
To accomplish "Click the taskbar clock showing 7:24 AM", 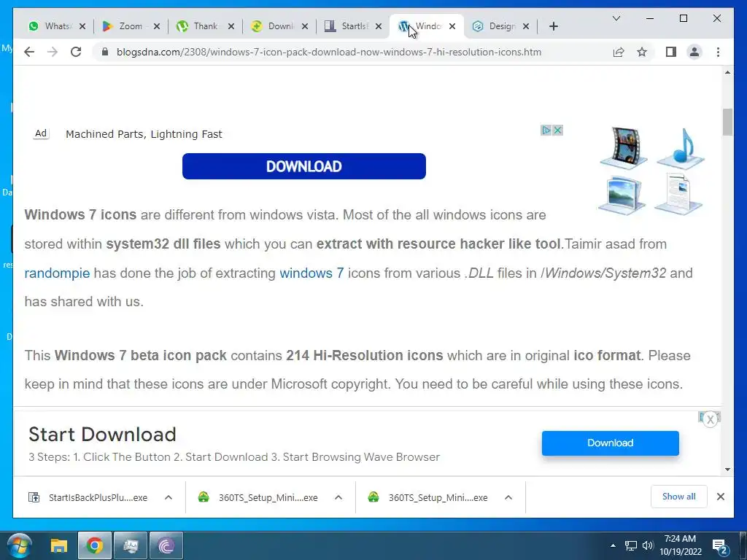I will point(681,545).
